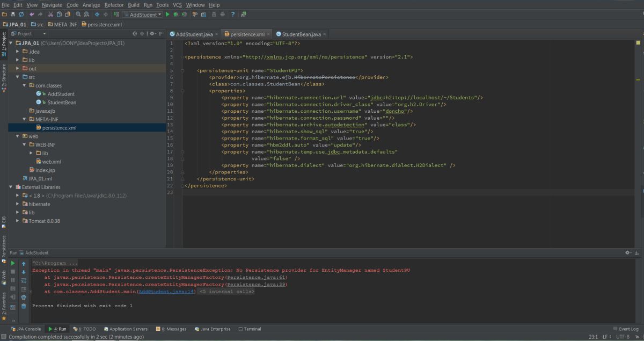Click the Synchronize toolbar icon
This screenshot has width=644, height=341.
click(21, 14)
